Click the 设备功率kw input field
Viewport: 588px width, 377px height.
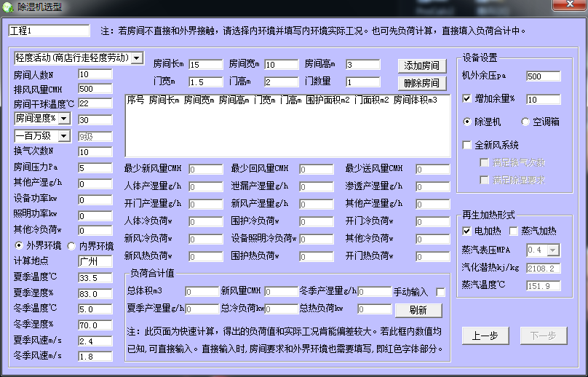(x=95, y=200)
